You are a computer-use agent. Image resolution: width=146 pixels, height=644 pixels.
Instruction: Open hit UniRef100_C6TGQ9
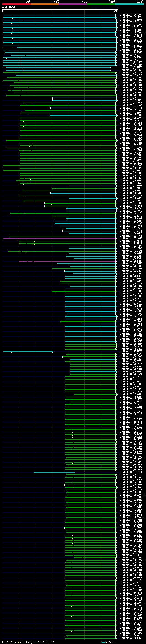[x=131, y=15]
